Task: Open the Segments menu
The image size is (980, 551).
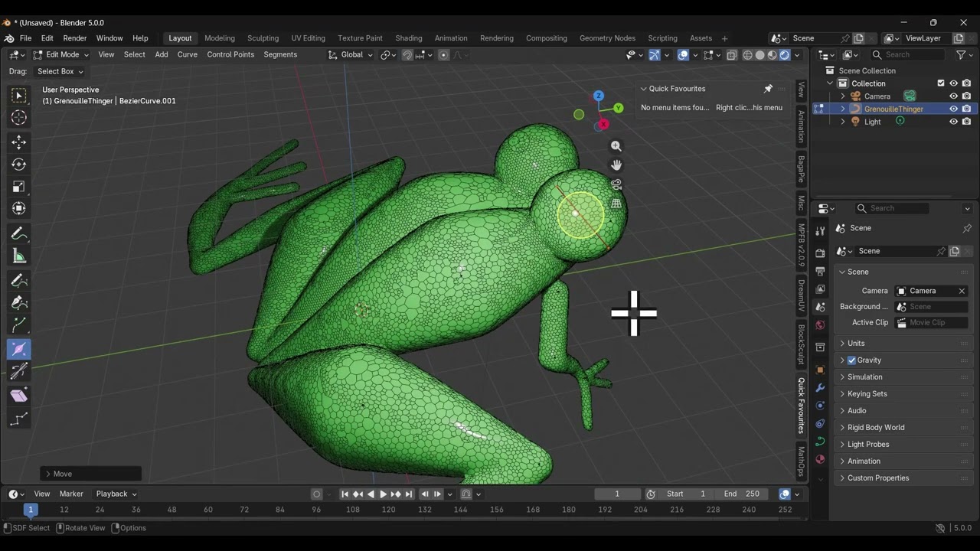Action: (280, 55)
